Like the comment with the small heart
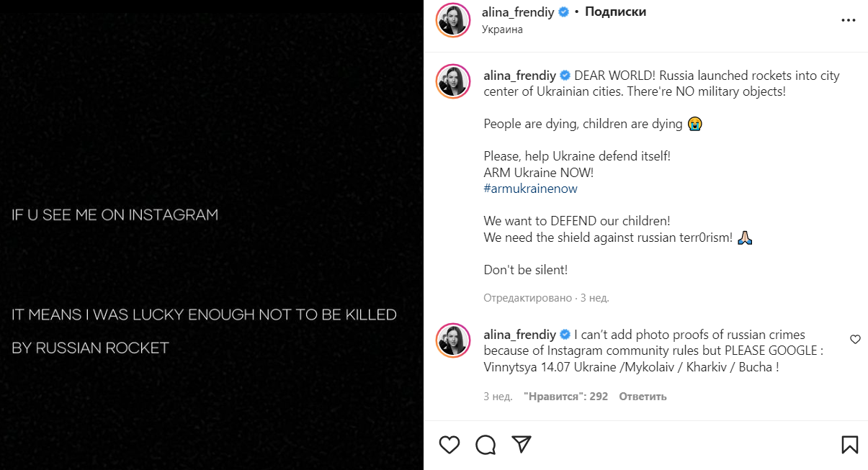Screen dimensions: 868x470 pos(855,339)
